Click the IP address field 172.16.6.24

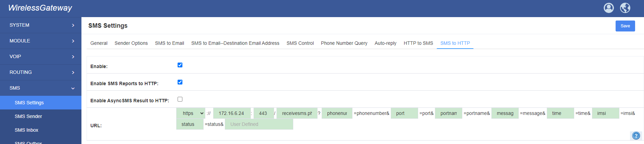[x=232, y=113]
